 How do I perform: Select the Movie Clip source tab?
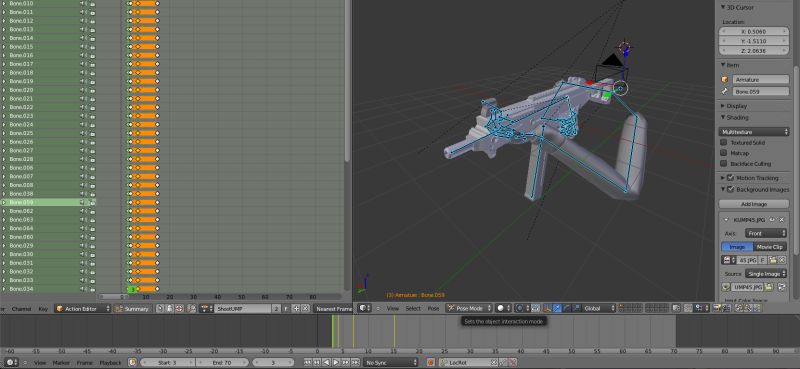coord(769,247)
